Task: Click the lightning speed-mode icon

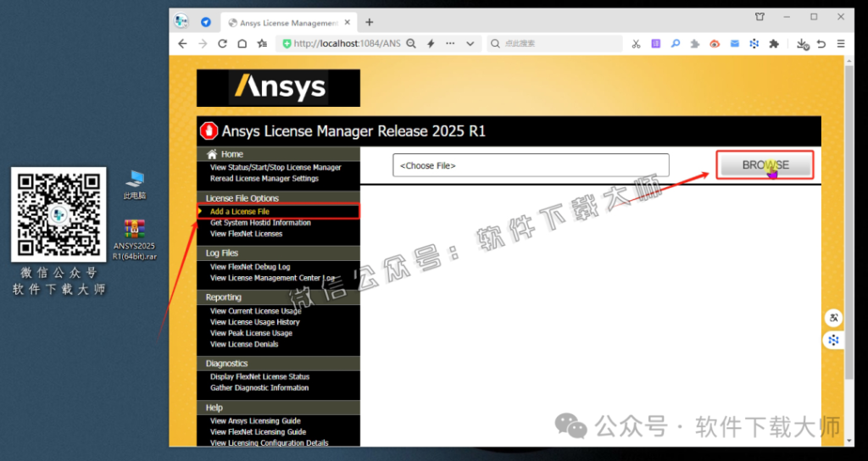Action: click(431, 44)
